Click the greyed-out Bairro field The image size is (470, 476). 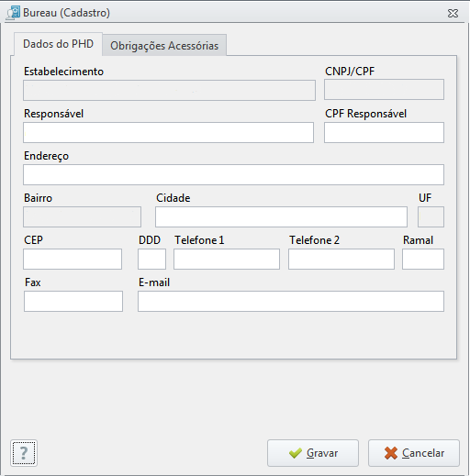point(82,216)
